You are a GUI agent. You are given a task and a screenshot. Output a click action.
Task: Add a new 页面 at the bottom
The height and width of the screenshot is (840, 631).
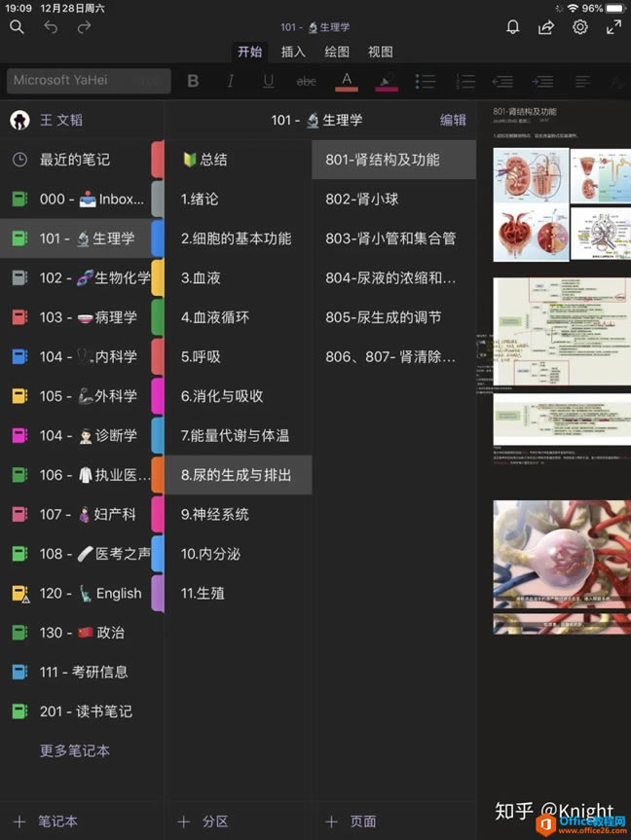point(351,822)
